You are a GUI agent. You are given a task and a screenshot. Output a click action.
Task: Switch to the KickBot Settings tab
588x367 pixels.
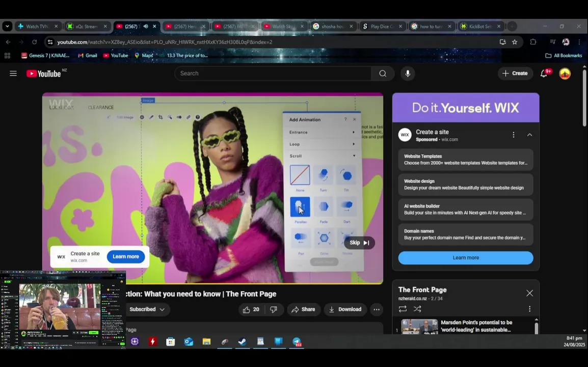(x=481, y=27)
